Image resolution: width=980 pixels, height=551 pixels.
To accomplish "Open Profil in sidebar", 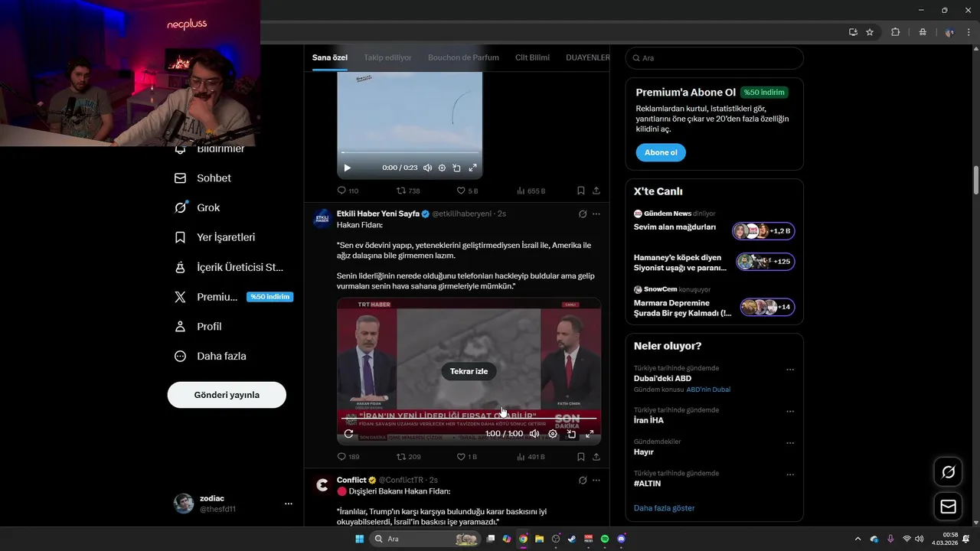I will click(x=198, y=326).
